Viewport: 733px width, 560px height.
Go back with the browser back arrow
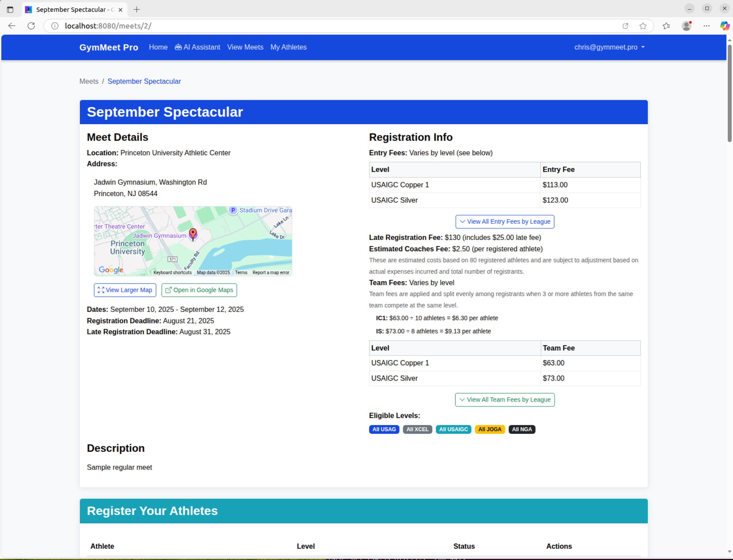12,26
